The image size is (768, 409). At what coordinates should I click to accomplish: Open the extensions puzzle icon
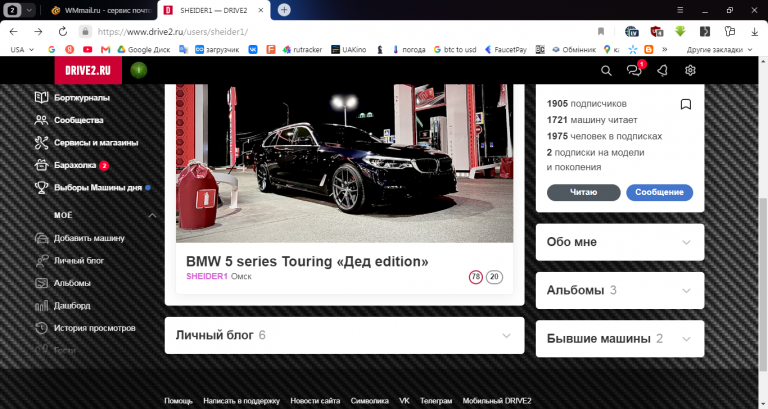pos(730,32)
